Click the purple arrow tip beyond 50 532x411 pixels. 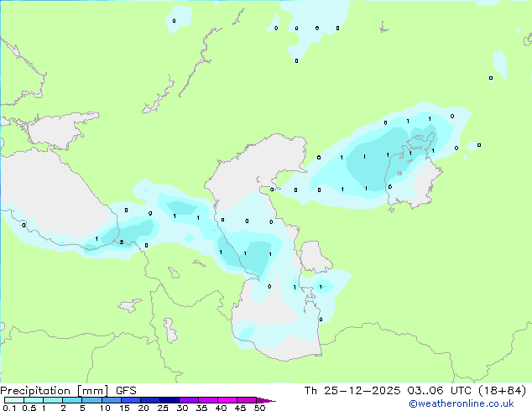point(266,400)
